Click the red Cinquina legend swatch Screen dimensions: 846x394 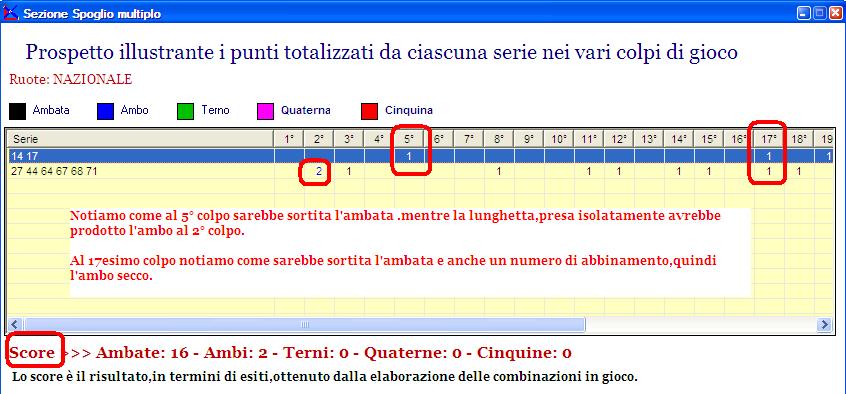369,111
